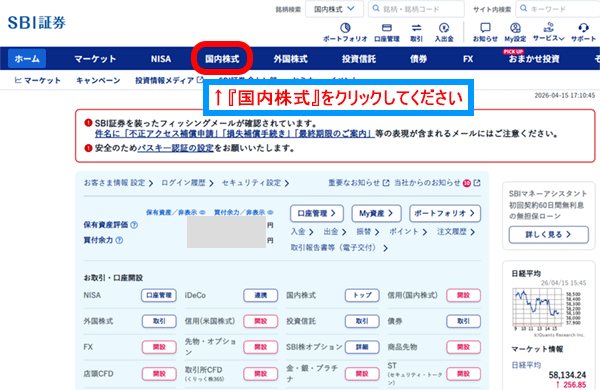
Task: Click the SBI証券 logo
Action: tap(37, 23)
